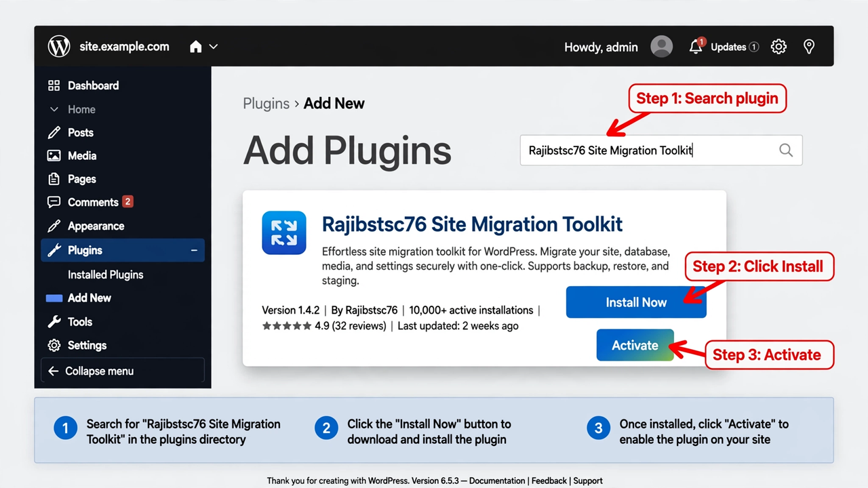The image size is (868, 488).
Task: Click the search magnifier icon
Action: pos(785,150)
